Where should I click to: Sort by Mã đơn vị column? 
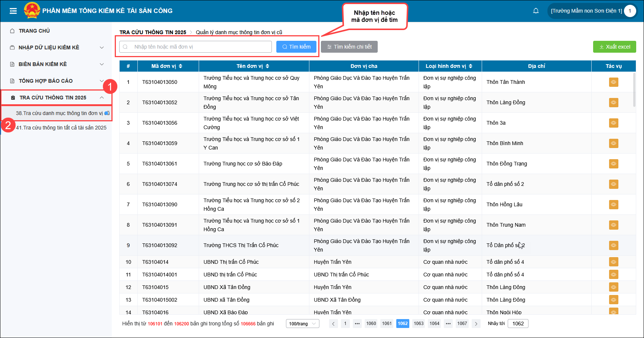point(180,66)
